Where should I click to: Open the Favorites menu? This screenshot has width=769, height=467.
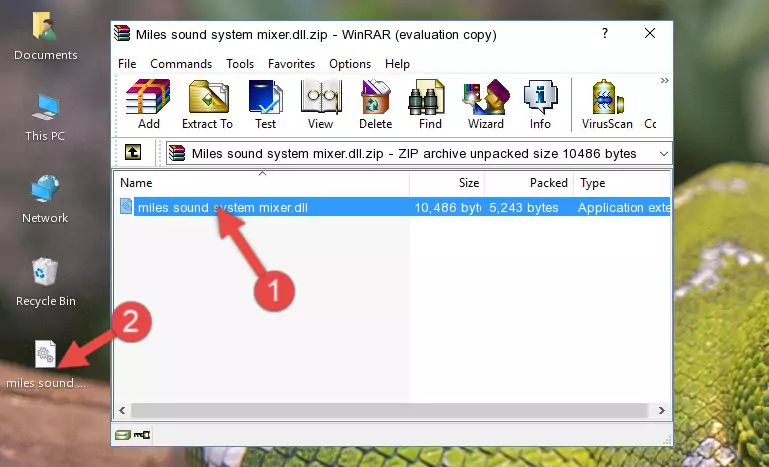click(291, 64)
